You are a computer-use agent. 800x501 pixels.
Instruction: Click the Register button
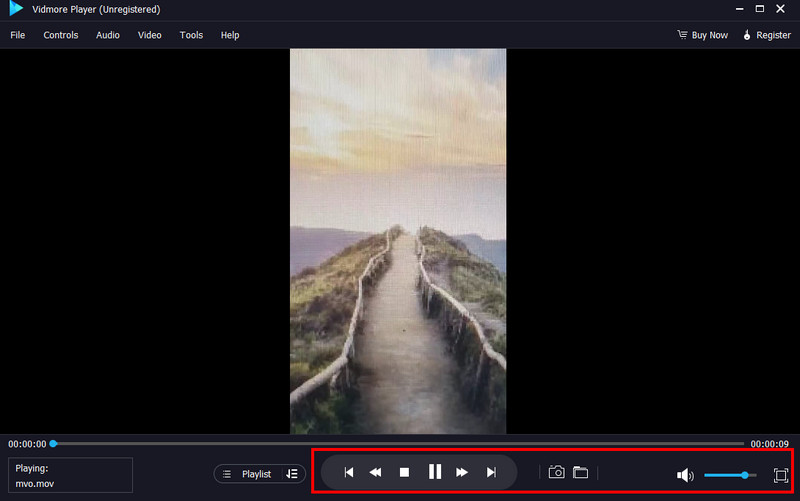pyautogui.click(x=773, y=35)
